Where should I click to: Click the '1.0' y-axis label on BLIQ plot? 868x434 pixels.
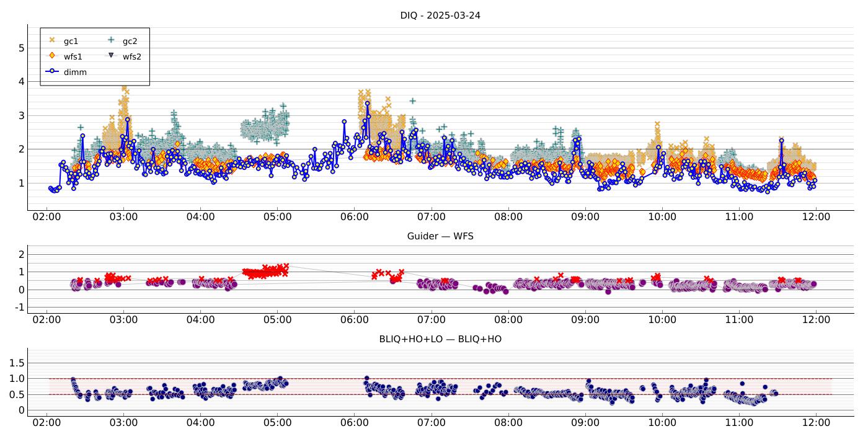click(x=17, y=379)
